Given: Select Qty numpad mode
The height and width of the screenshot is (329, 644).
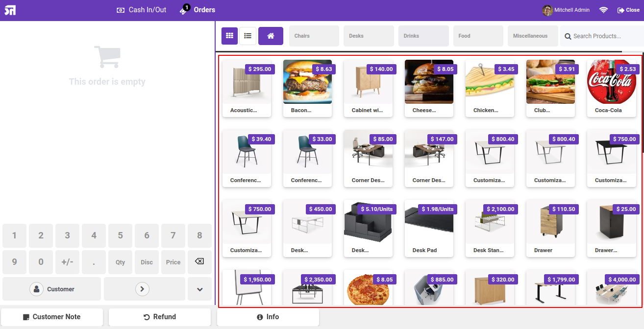Looking at the screenshot, I should pyautogui.click(x=121, y=262).
